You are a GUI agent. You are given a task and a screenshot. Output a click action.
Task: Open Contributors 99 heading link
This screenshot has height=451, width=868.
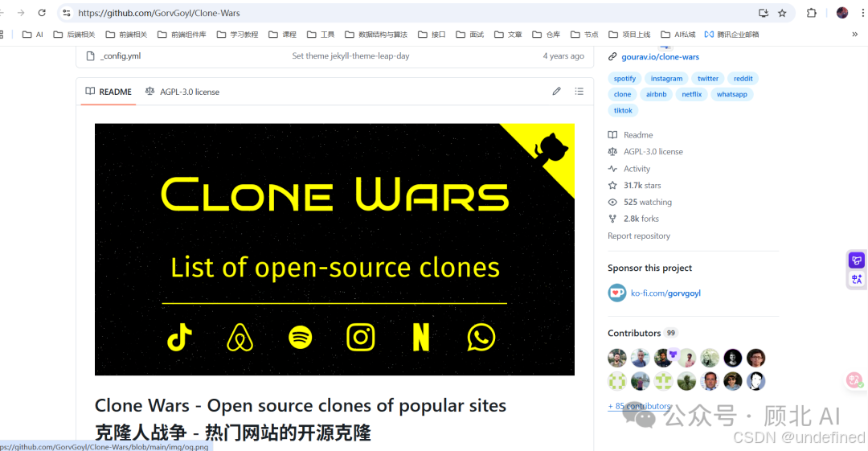click(642, 333)
